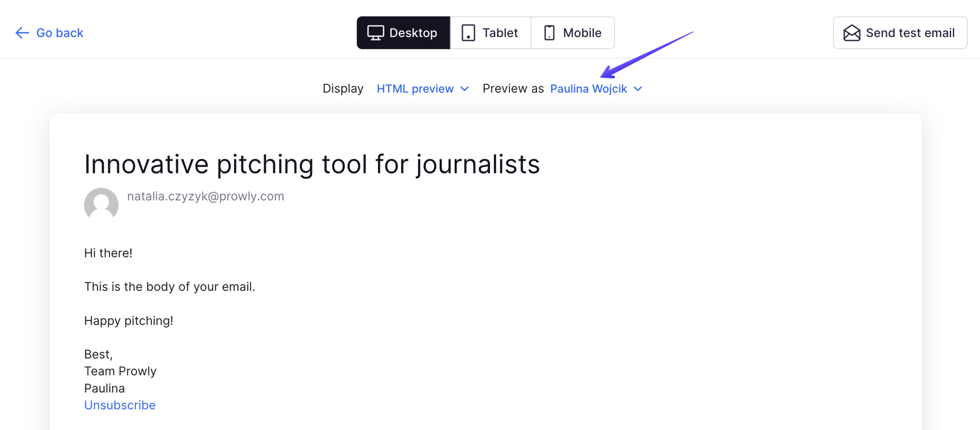Click the 'Team Prowly' signature line

pos(120,371)
